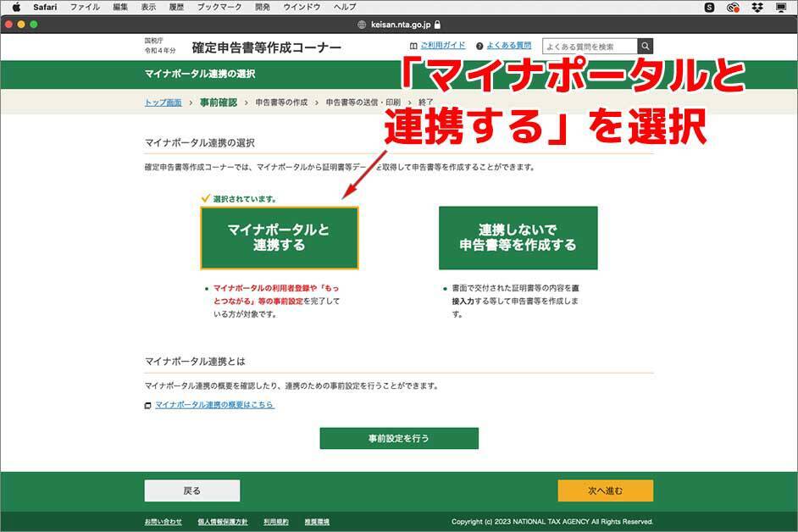The height and width of the screenshot is (532, 798).
Task: Open the ご利用ガイド link
Action: 443,45
